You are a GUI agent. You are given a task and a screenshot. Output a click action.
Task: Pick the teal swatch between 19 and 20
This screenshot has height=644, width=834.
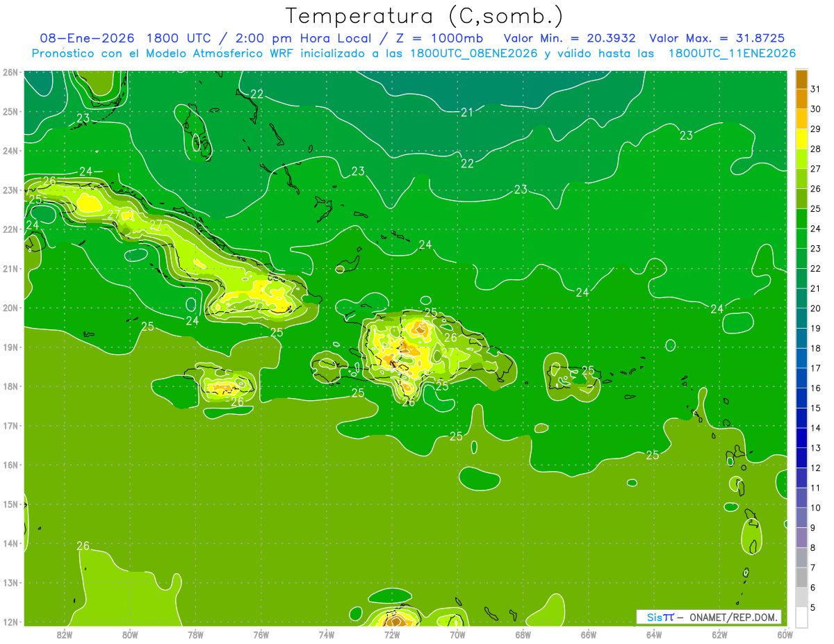click(802, 318)
